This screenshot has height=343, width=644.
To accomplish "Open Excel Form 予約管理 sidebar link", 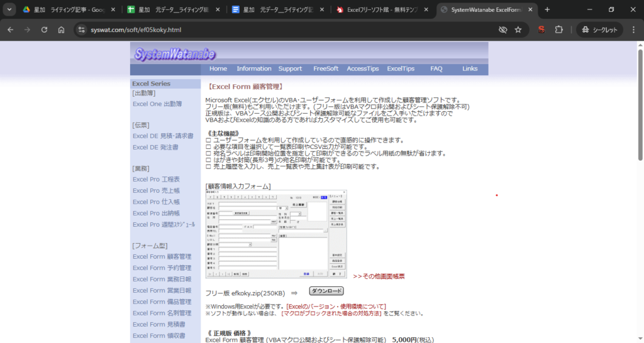I will [162, 268].
